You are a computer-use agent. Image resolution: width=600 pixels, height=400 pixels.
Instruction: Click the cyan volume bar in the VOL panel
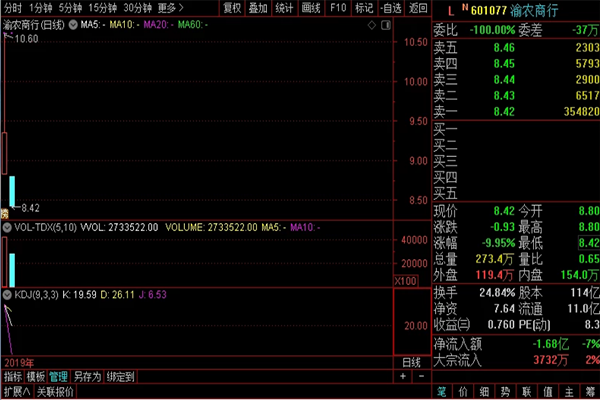point(12,270)
